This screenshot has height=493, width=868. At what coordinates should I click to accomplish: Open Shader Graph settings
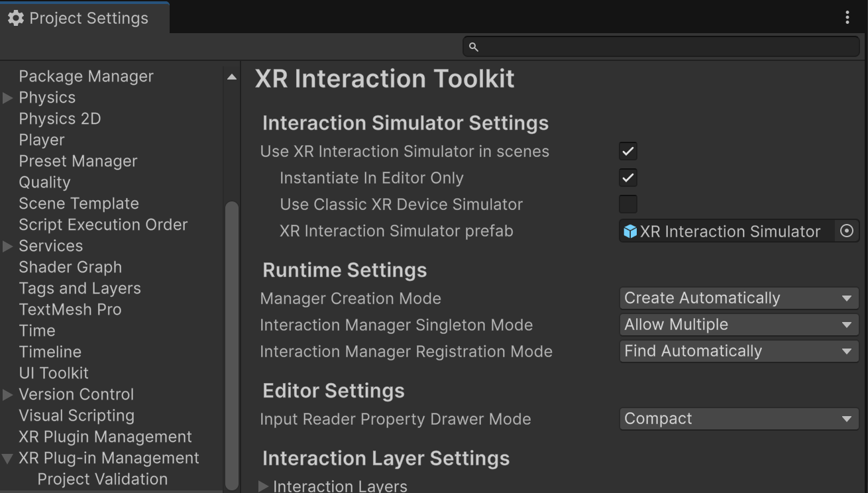[70, 267]
